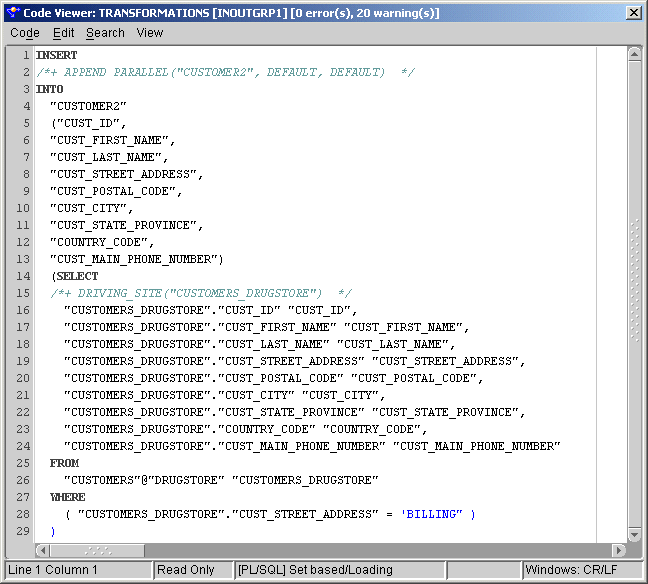This screenshot has width=648, height=584.
Task: Click "CUST_STATE_PROVINCE" on line 11
Action: pyautogui.click(x=123, y=225)
